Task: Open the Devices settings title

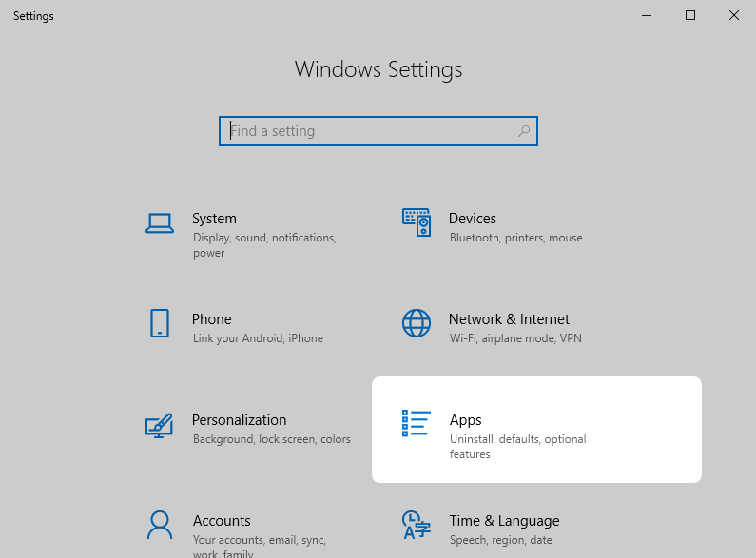Action: 473,219
